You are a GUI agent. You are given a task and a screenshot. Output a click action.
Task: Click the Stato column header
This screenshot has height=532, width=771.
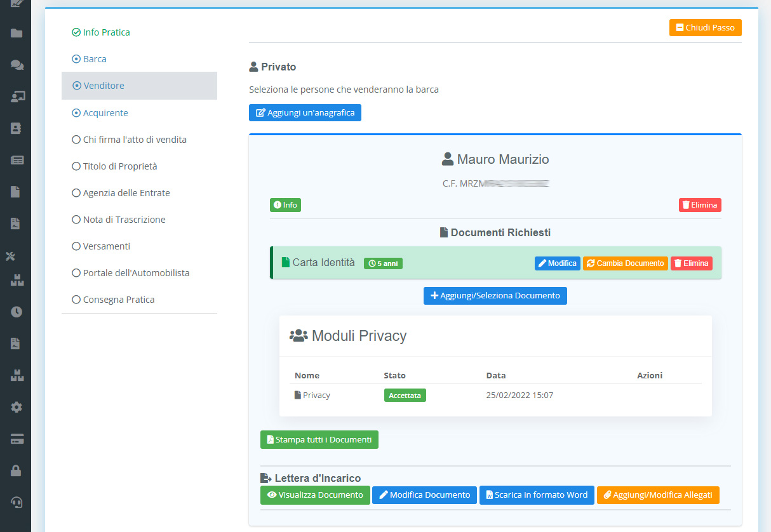[395, 375]
